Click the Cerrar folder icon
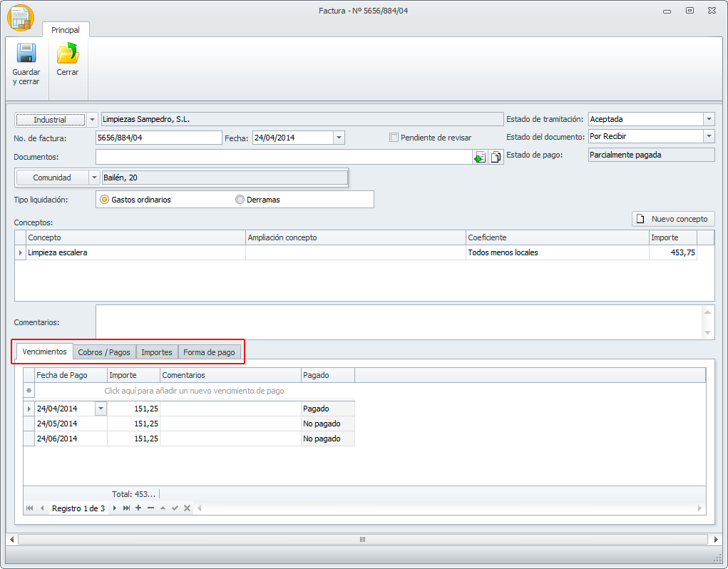 click(68, 55)
